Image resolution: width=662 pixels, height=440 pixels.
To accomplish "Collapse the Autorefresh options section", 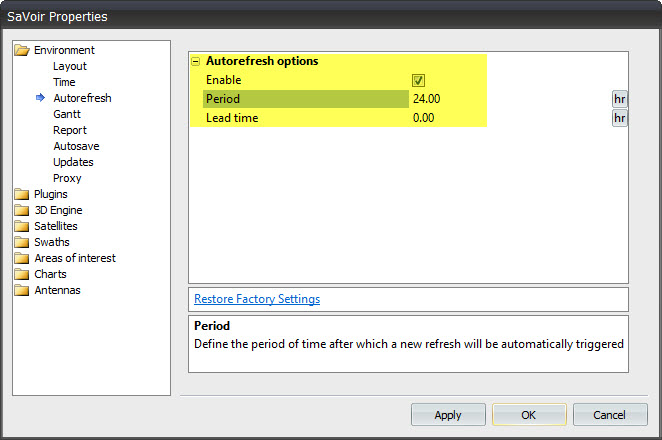I will 196,61.
